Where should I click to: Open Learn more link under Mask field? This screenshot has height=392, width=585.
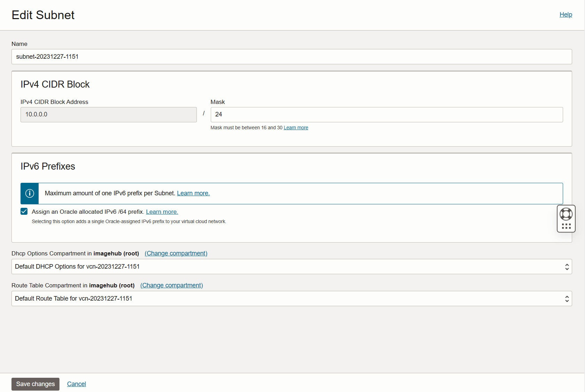(x=296, y=128)
